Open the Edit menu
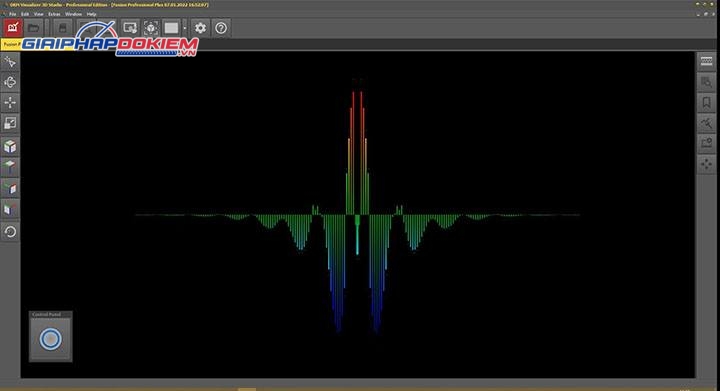The height and width of the screenshot is (391, 720). pyautogui.click(x=25, y=14)
